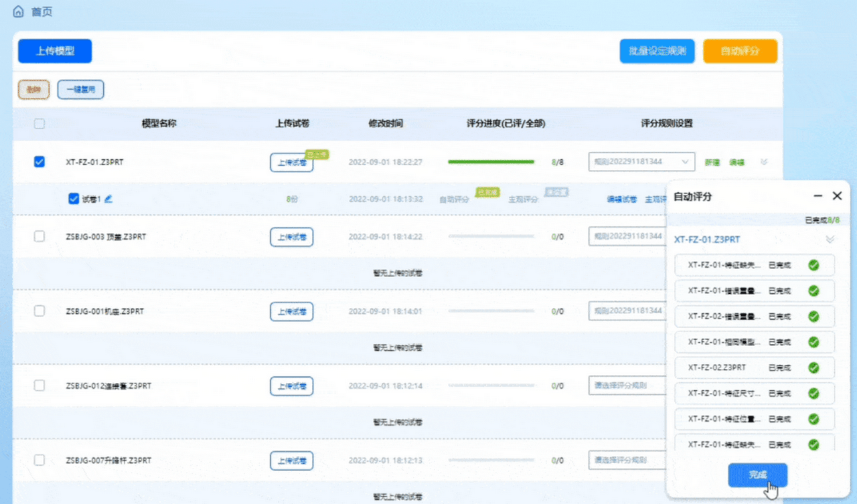Click 上传试卷 for ZSBJG-001机座.Z3PRT
The height and width of the screenshot is (504, 857).
(292, 311)
